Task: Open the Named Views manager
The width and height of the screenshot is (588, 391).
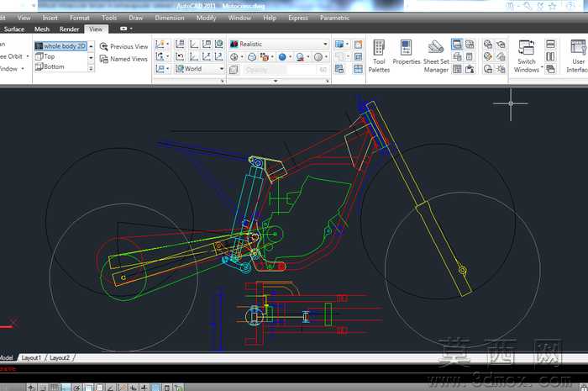Action: click(x=123, y=59)
